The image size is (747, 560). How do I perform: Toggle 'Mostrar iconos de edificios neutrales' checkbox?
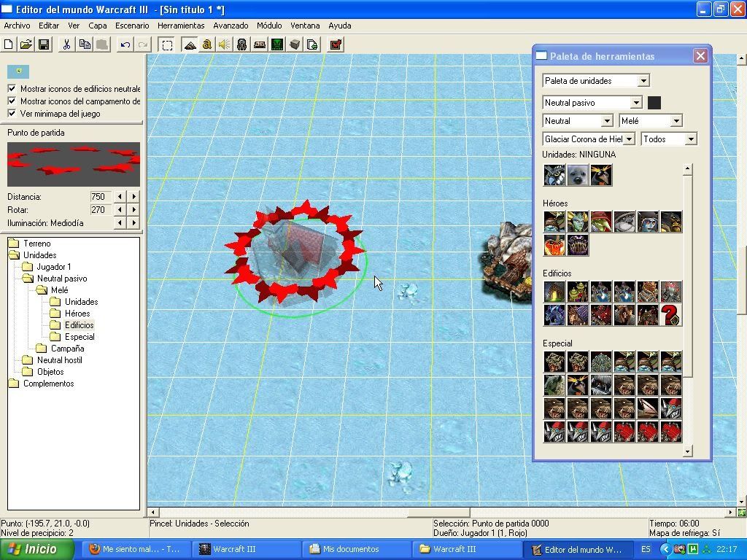click(12, 88)
